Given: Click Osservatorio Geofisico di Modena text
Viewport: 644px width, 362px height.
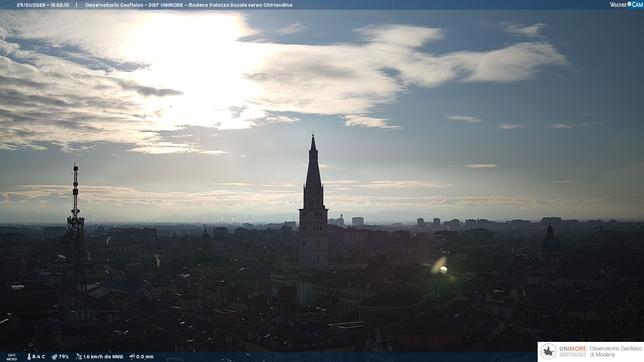Looking at the screenshot, I should pos(615,351).
